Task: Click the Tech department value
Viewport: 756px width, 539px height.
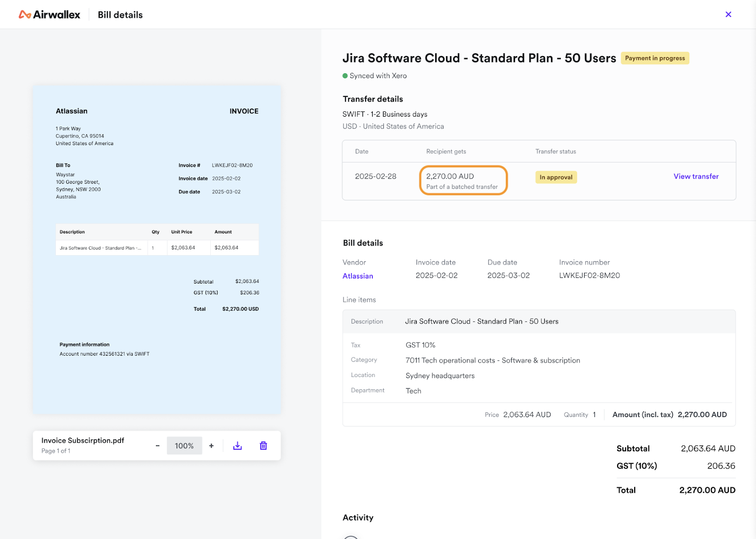Action: [x=413, y=391]
